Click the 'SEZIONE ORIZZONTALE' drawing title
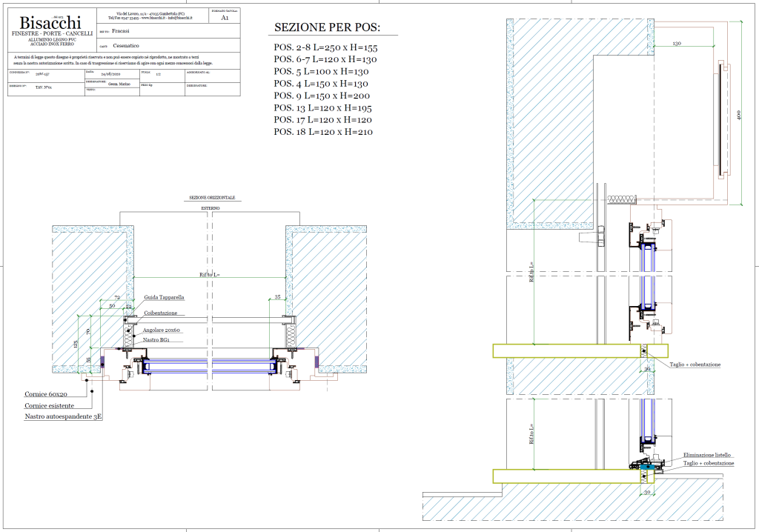The height and width of the screenshot is (532, 759). pos(212,198)
